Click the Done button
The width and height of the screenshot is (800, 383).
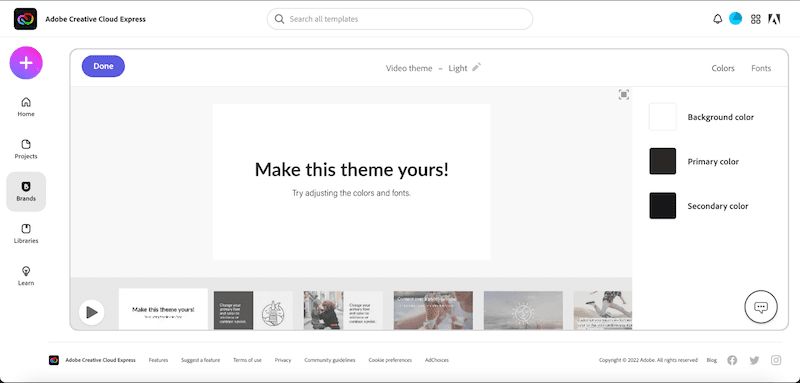(103, 66)
